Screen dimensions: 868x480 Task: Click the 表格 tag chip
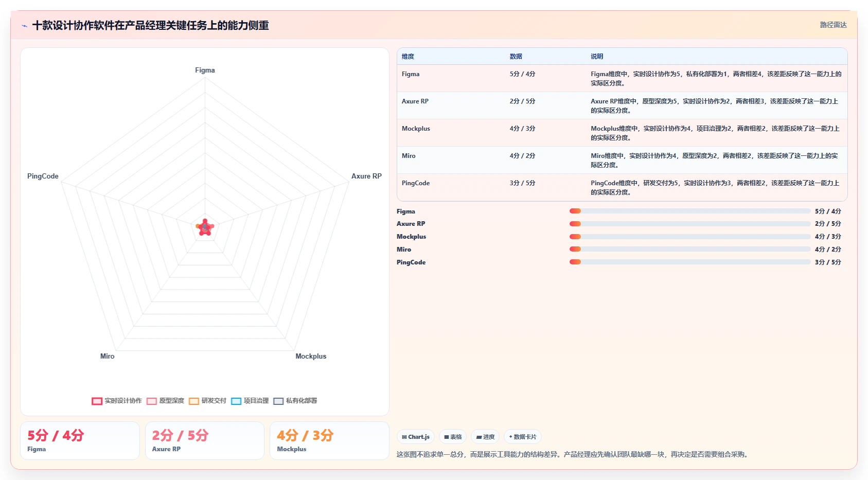click(453, 437)
